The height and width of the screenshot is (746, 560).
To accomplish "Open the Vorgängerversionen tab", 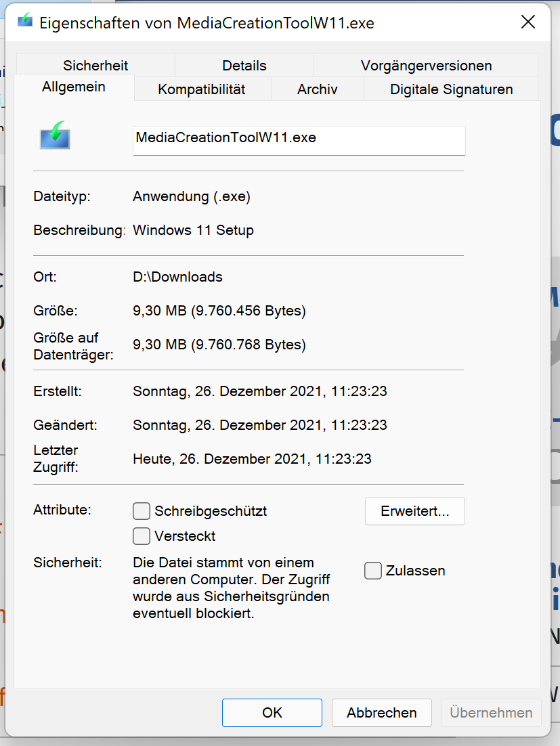I will tap(427, 65).
